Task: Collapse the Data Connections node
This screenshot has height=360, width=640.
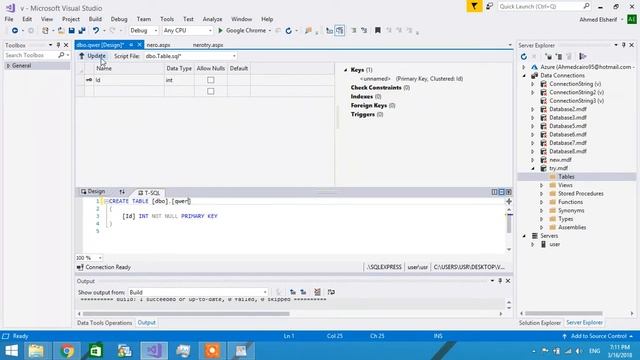Action: click(x=524, y=76)
